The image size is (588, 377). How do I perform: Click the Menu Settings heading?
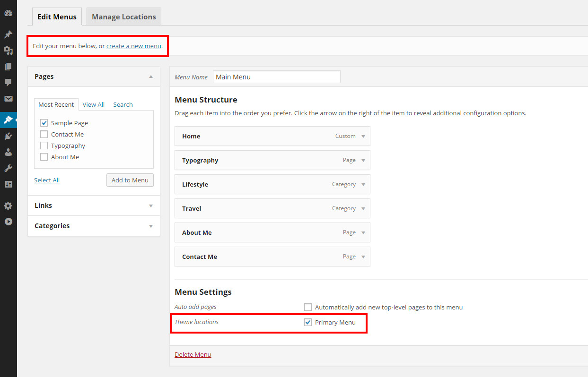pyautogui.click(x=203, y=292)
